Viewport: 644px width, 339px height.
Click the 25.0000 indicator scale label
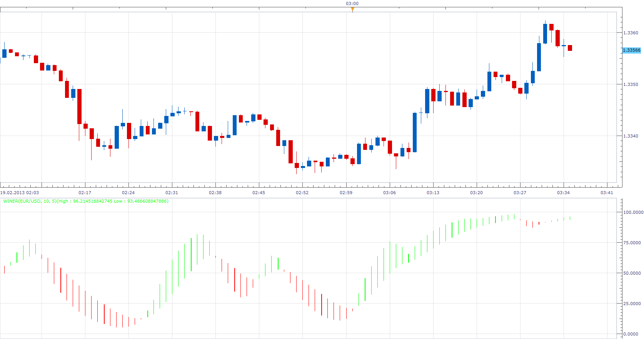pyautogui.click(x=632, y=304)
